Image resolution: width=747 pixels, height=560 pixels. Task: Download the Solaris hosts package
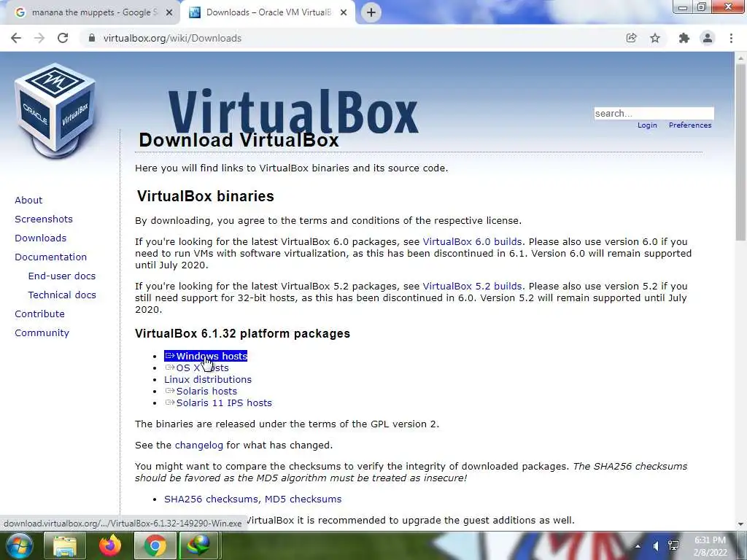pos(201,392)
